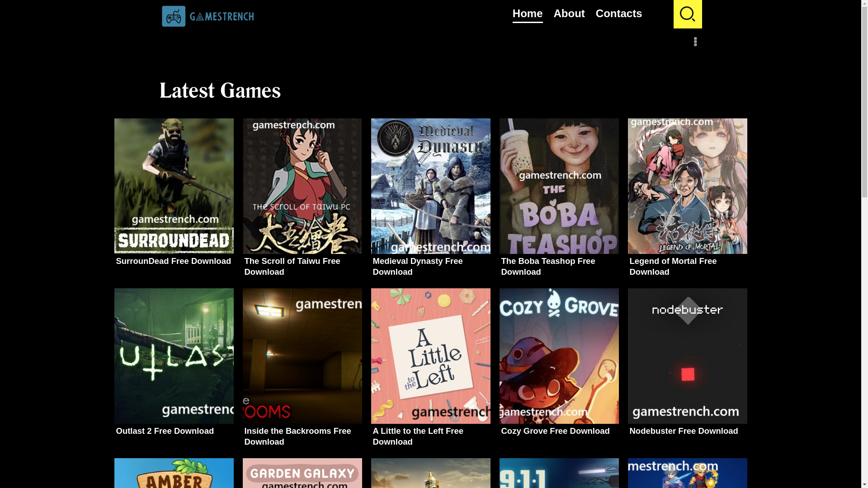Open Legend of Mortal cover image
The width and height of the screenshot is (868, 488).
pyautogui.click(x=688, y=186)
